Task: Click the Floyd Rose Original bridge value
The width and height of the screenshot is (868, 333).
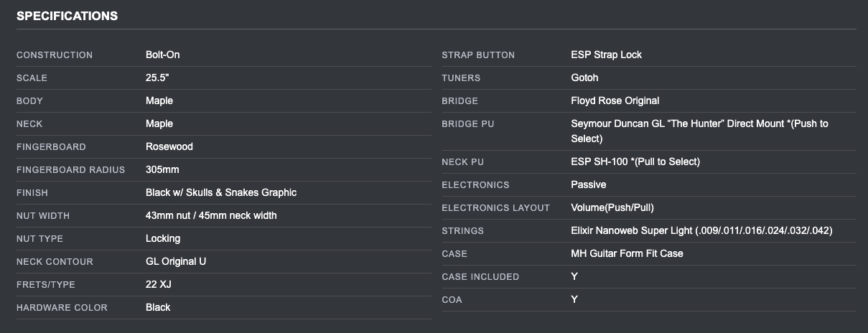Action: pyautogui.click(x=615, y=100)
